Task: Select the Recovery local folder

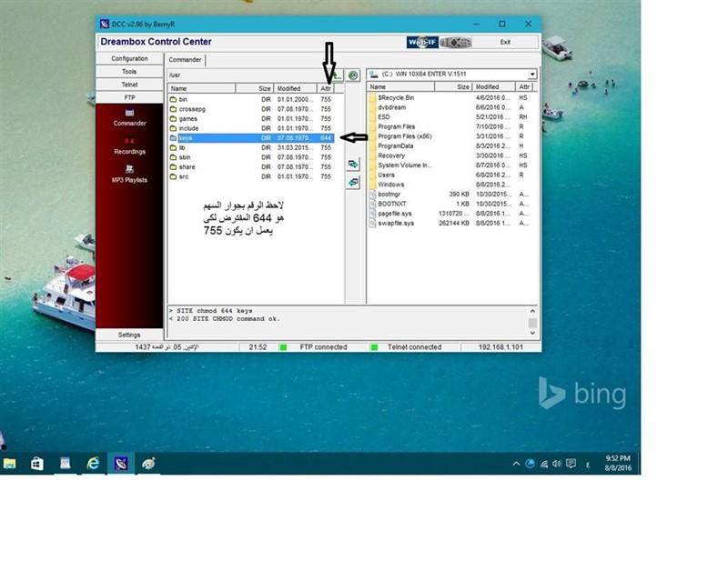Action: click(391, 155)
